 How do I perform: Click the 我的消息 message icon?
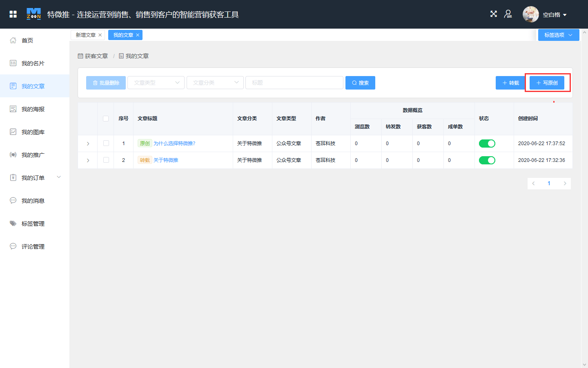point(13,200)
